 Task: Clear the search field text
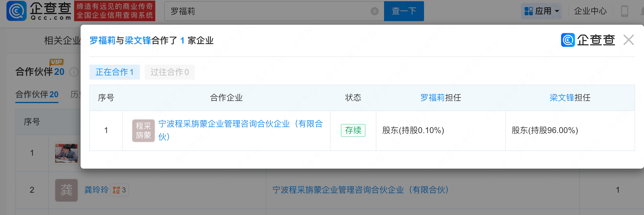(374, 11)
